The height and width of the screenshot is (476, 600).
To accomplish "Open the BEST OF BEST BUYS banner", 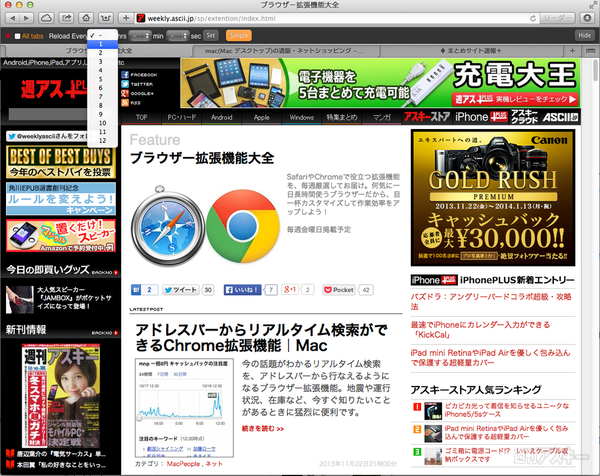I will pyautogui.click(x=61, y=162).
